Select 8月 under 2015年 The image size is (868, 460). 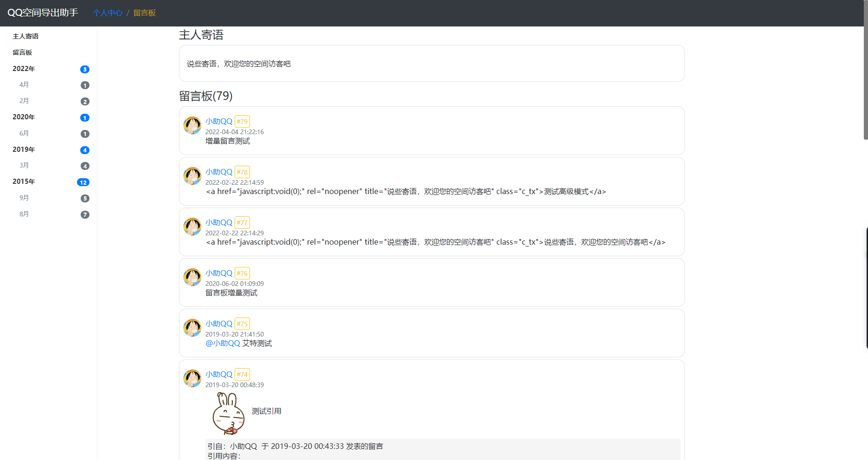pyautogui.click(x=24, y=214)
